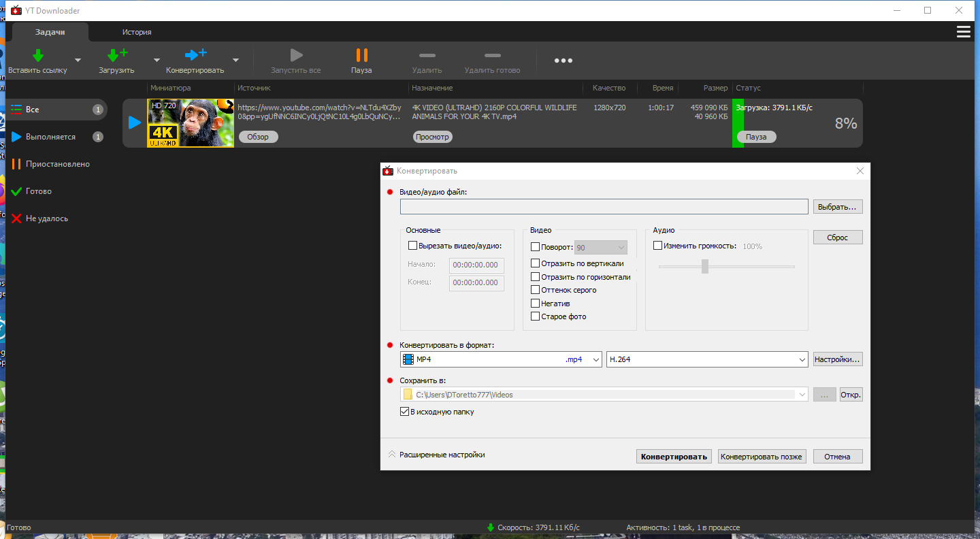The width and height of the screenshot is (980, 539).
Task: Click the green Paste link arrow icon
Action: (38, 55)
